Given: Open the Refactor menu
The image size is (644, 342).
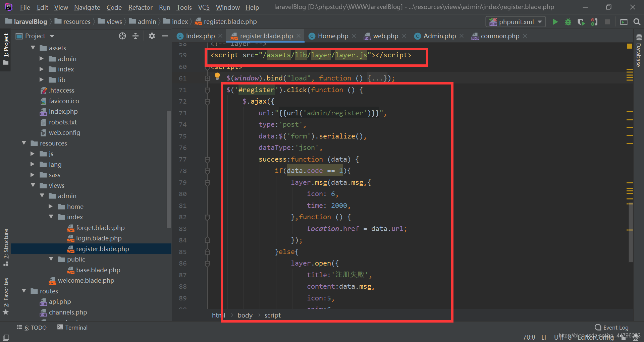Looking at the screenshot, I should pos(140,7).
